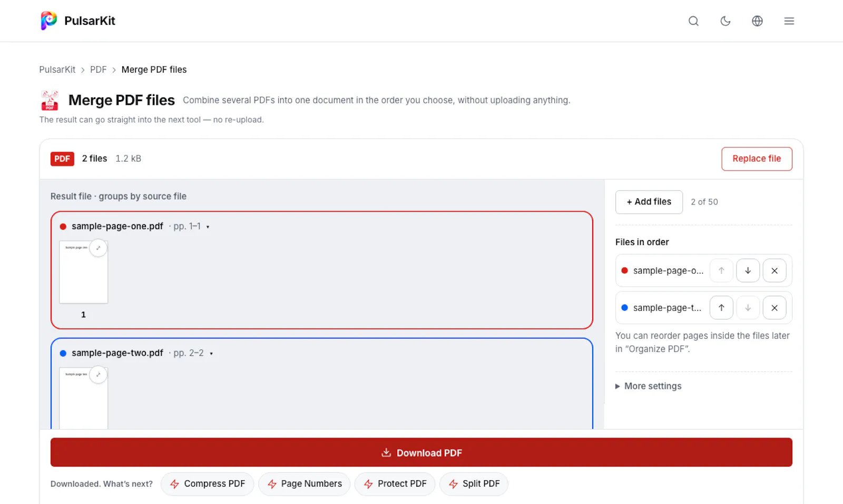The height and width of the screenshot is (504, 843).
Task: Download the merged PDF
Action: pyautogui.click(x=421, y=452)
